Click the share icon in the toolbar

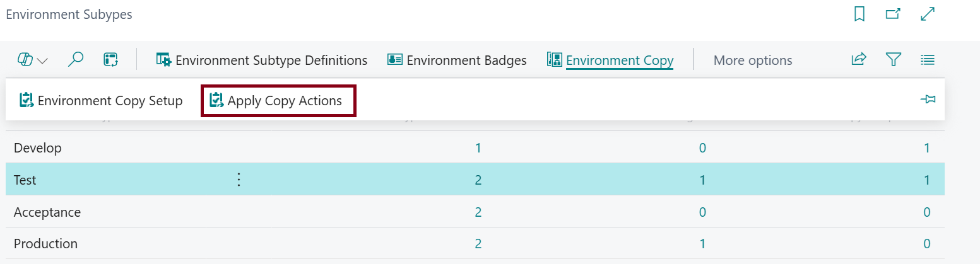(x=859, y=60)
